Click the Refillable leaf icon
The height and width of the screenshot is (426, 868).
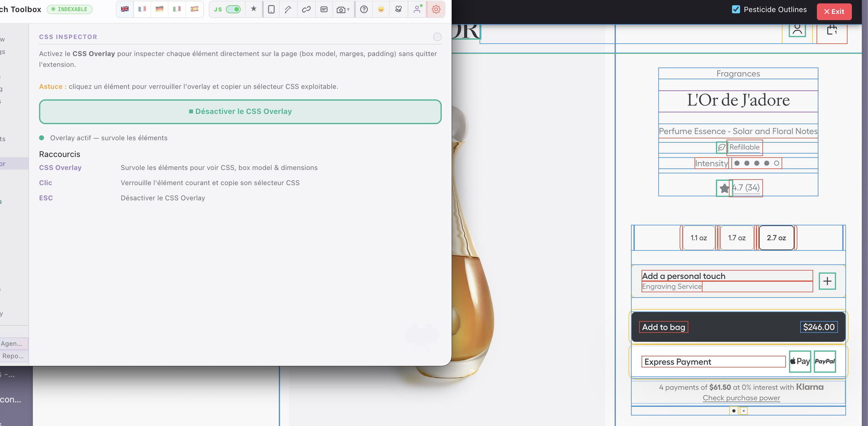pyautogui.click(x=722, y=147)
